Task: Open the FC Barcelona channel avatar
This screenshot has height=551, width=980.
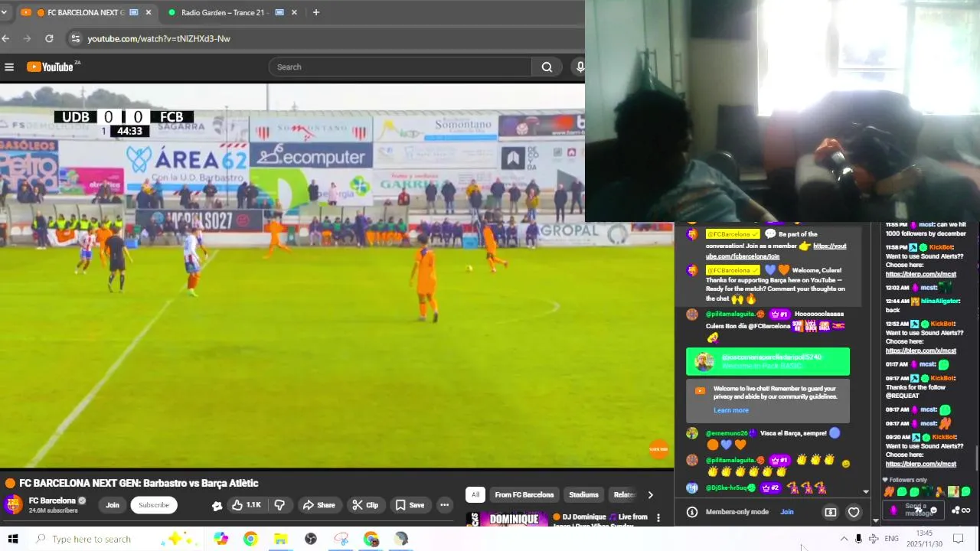Action: 14,505
